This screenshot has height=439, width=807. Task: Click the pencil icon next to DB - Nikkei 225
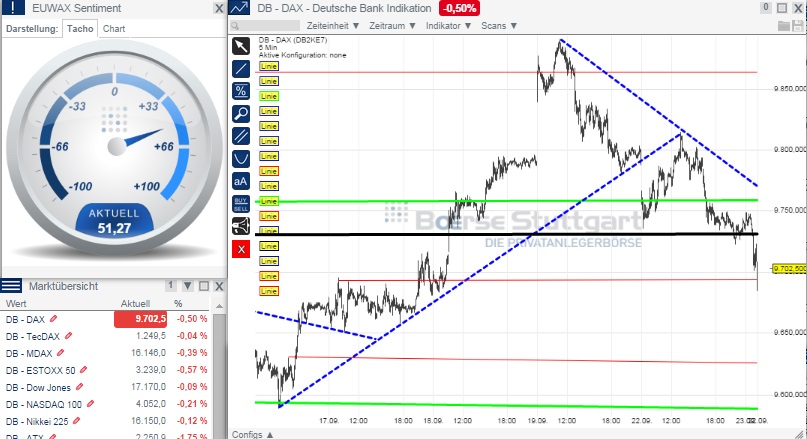tap(77, 421)
